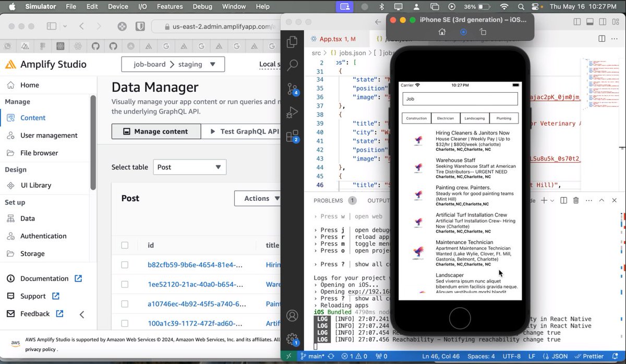Open Features menu in Simulator menu bar
626x364 pixels.
point(170,6)
